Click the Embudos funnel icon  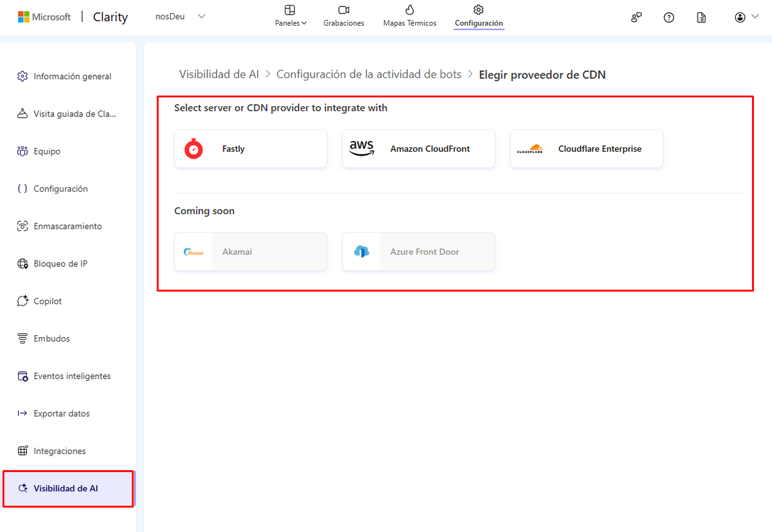pyautogui.click(x=23, y=338)
